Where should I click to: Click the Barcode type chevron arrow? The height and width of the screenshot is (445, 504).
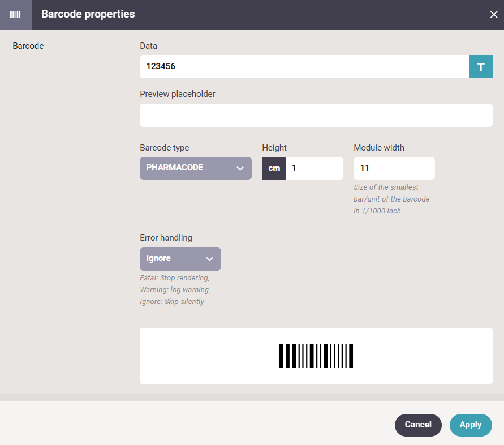pos(240,168)
